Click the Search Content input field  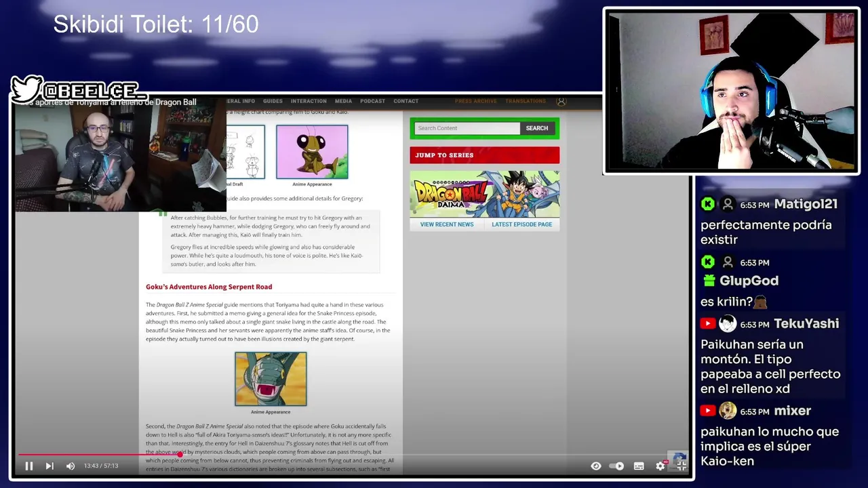point(467,128)
